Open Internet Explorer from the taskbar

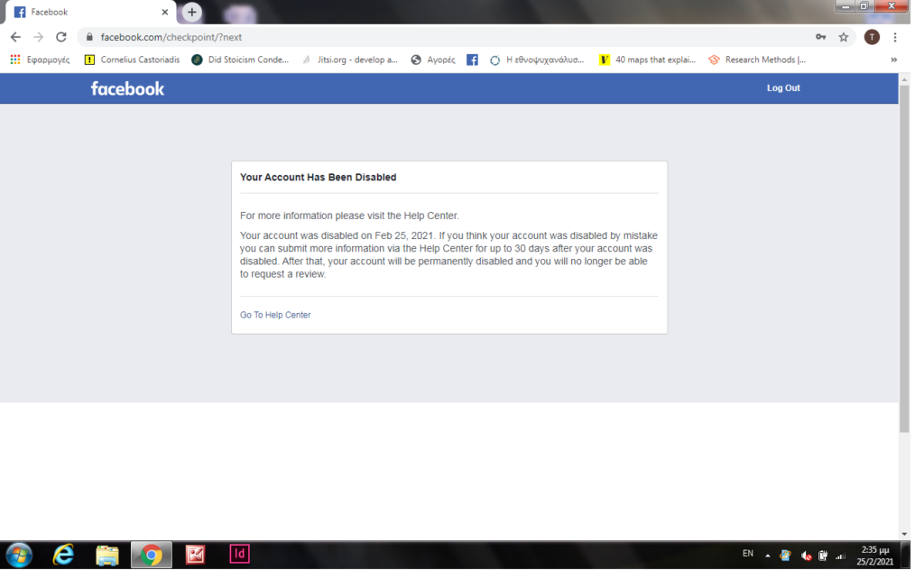63,554
